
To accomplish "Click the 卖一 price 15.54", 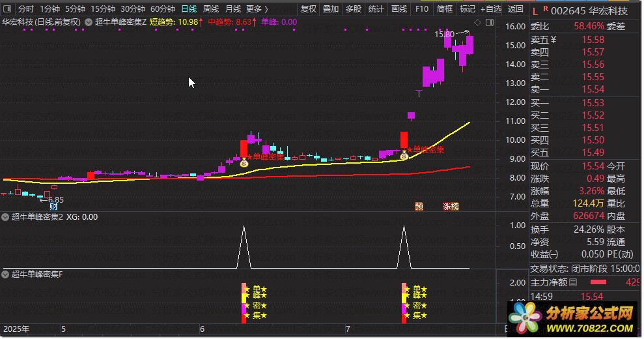I will (593, 89).
